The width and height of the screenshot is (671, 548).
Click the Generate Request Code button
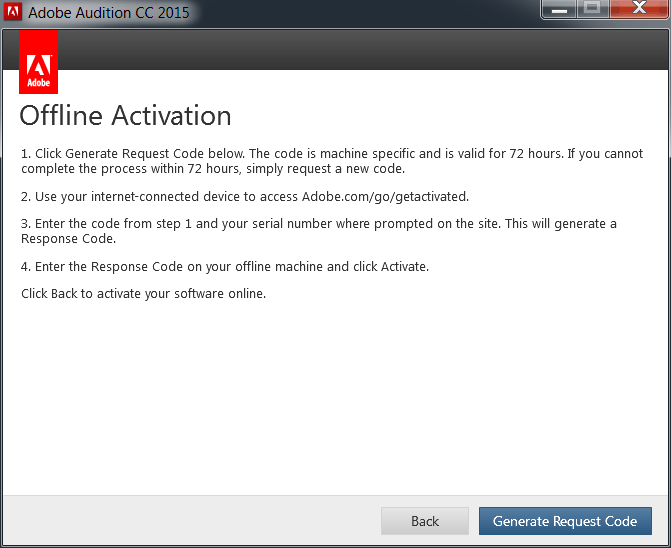(565, 521)
